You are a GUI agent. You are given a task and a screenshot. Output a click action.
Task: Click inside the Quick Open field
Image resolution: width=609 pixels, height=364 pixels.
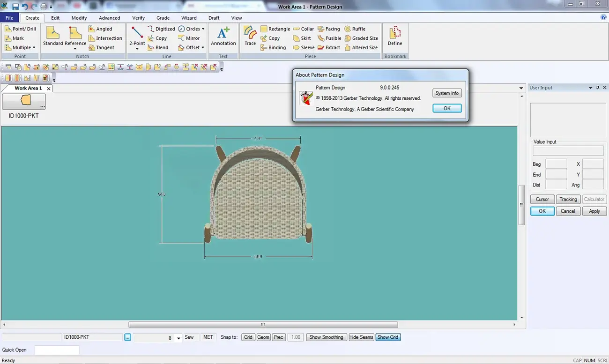pos(56,350)
